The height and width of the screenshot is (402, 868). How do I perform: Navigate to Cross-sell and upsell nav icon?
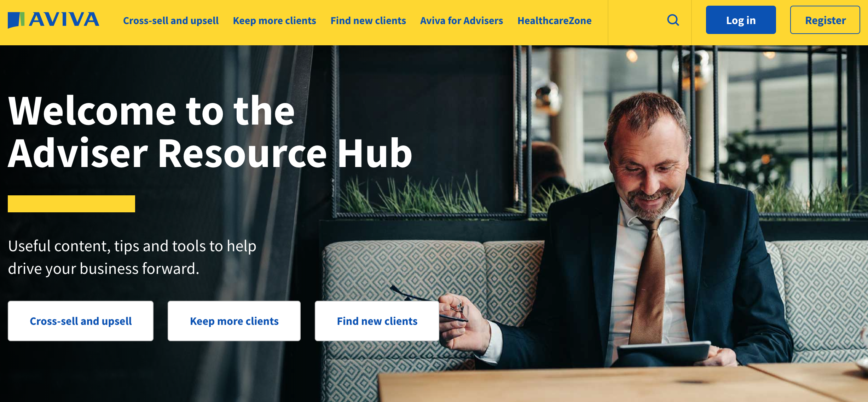[x=171, y=21]
